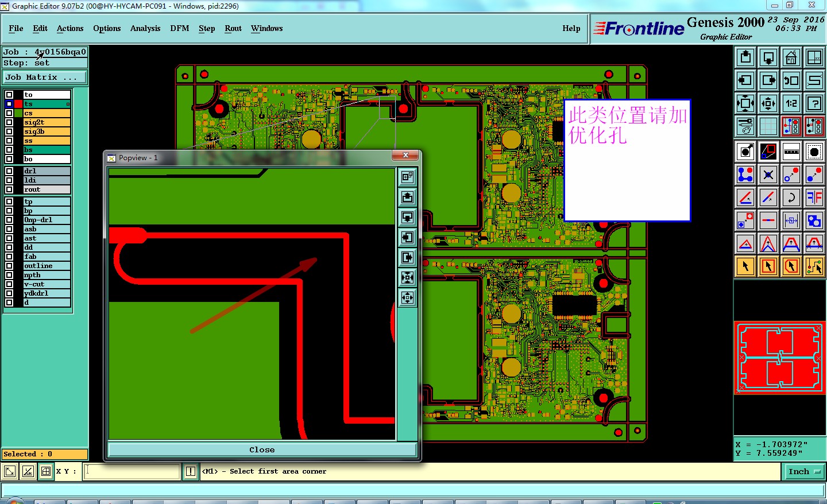Open the Analysis menu

point(145,28)
